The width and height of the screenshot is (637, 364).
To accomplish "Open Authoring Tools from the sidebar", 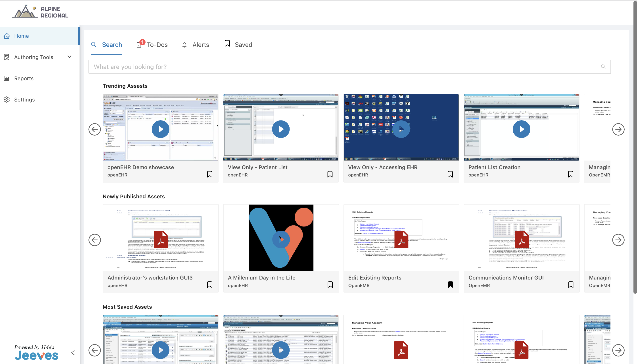I will 34,57.
